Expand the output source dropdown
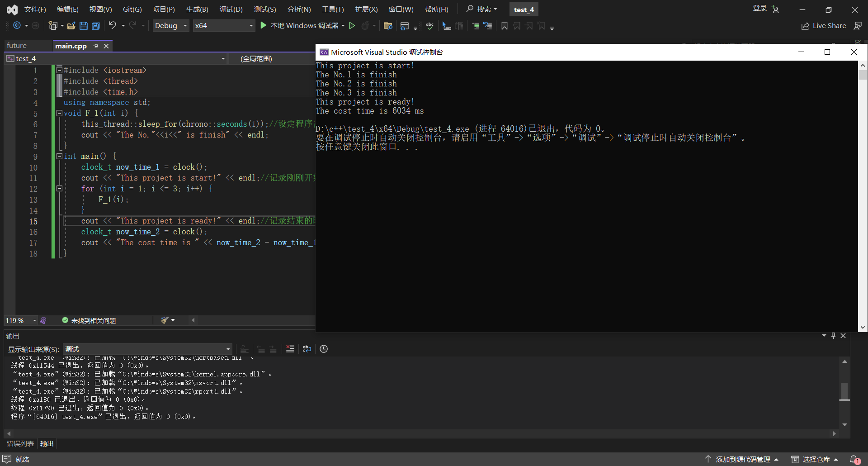868x466 pixels. point(228,349)
